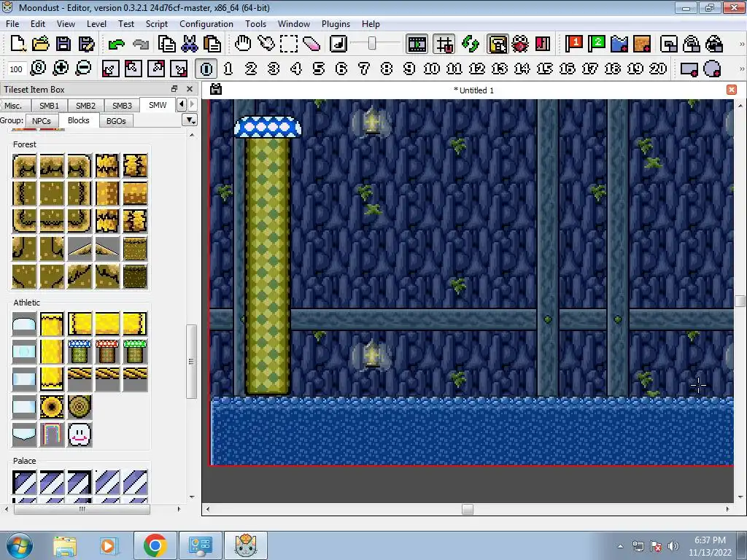Set player 2 start point flag
747x560 pixels.
(597, 44)
